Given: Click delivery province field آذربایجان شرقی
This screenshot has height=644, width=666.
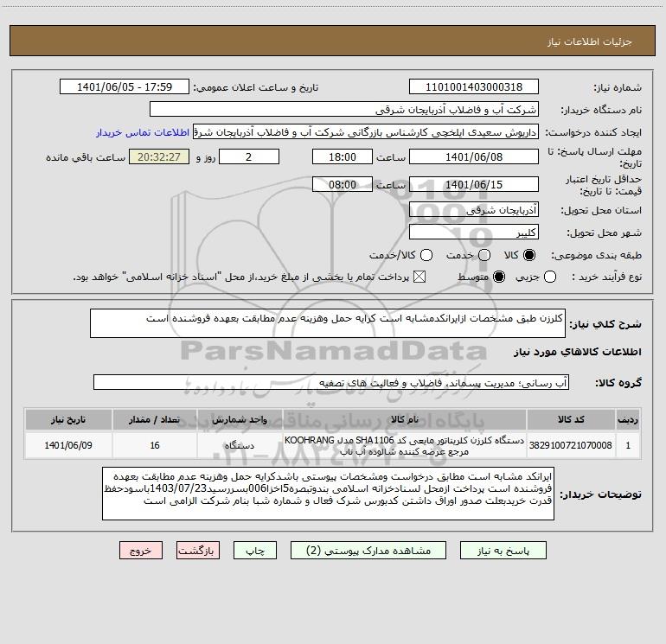Looking at the screenshot, I should tap(474, 209).
